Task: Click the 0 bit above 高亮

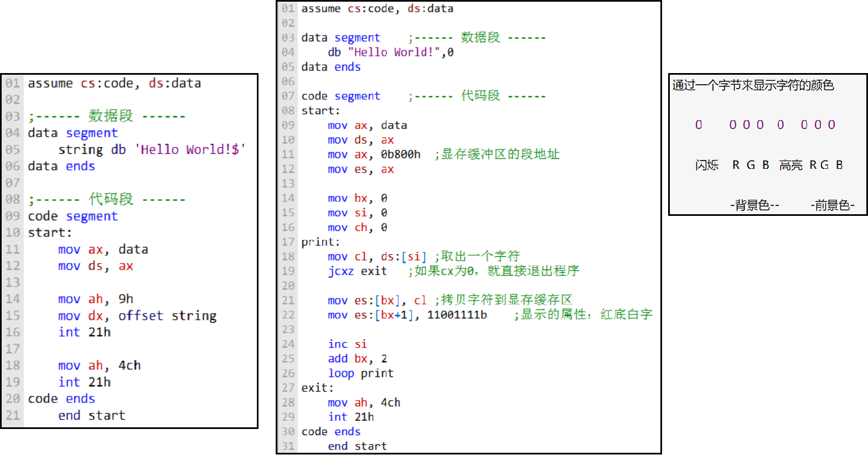Action: point(781,125)
